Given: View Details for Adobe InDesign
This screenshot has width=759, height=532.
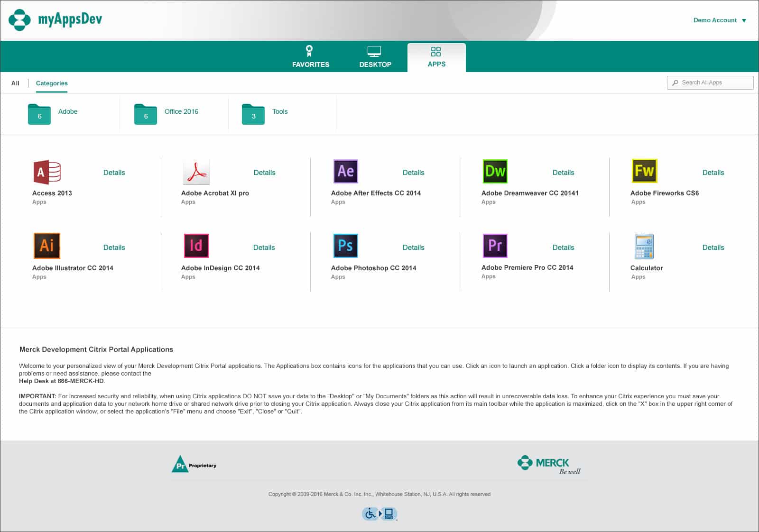Looking at the screenshot, I should [264, 248].
